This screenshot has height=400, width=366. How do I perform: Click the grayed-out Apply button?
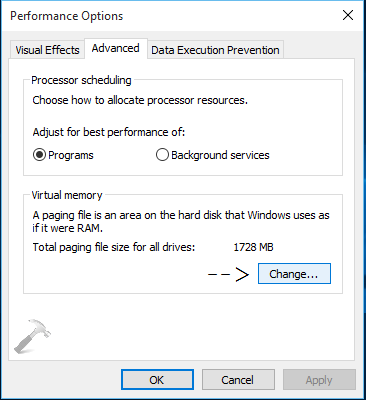[319, 380]
